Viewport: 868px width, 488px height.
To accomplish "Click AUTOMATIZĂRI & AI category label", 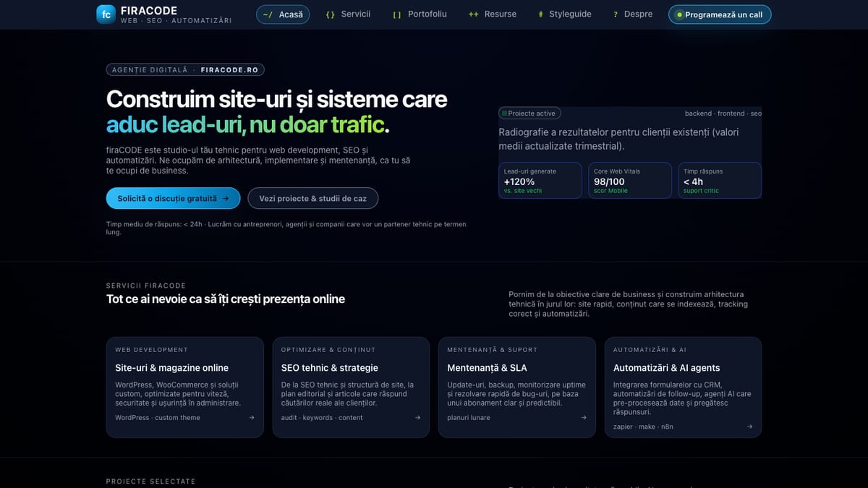I will pyautogui.click(x=650, y=350).
